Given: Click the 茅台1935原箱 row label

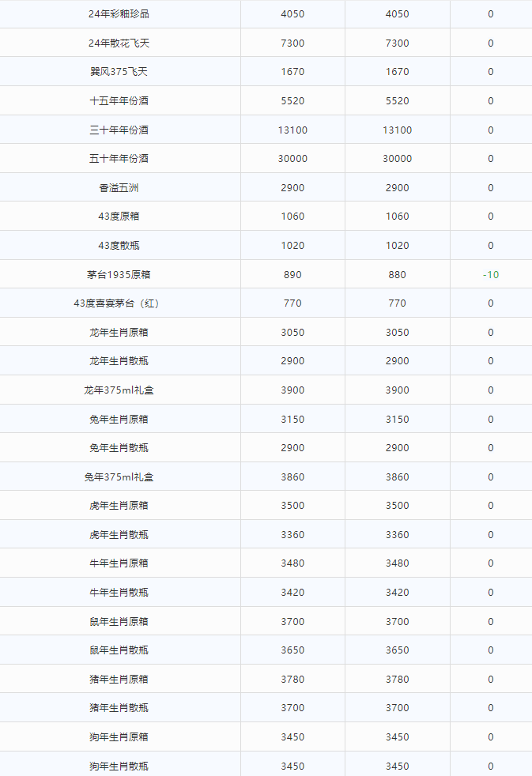Looking at the screenshot, I should click(119, 275).
